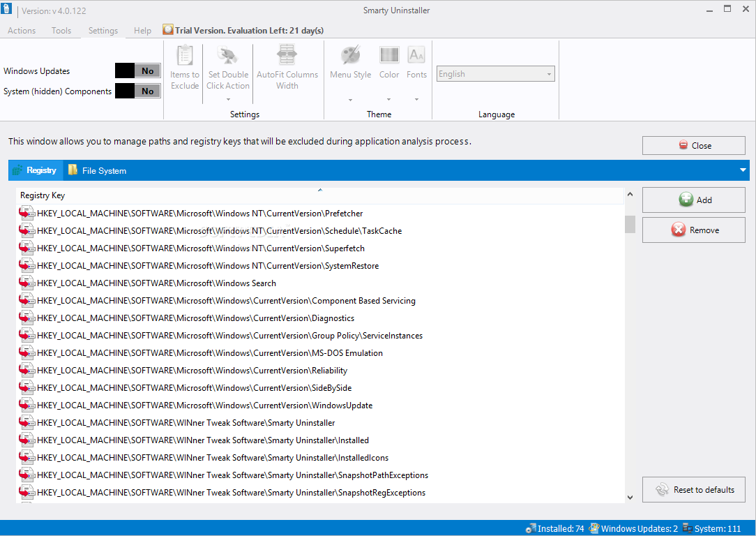Click the Windows Updates: 2 status icon
This screenshot has height=536, width=756.
594,529
